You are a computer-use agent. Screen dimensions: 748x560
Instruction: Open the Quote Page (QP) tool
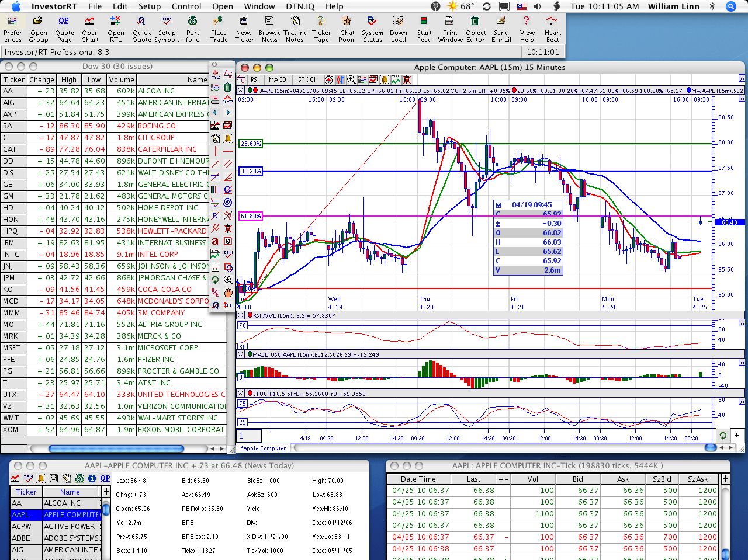click(64, 29)
